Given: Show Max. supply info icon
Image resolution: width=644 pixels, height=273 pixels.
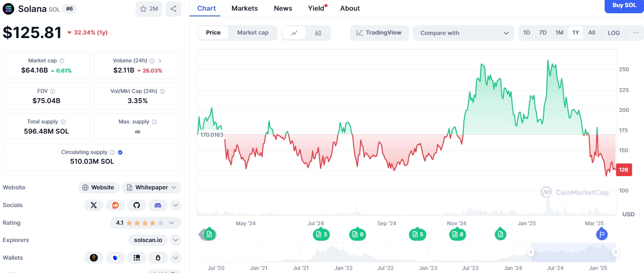Looking at the screenshot, I should pos(154,122).
